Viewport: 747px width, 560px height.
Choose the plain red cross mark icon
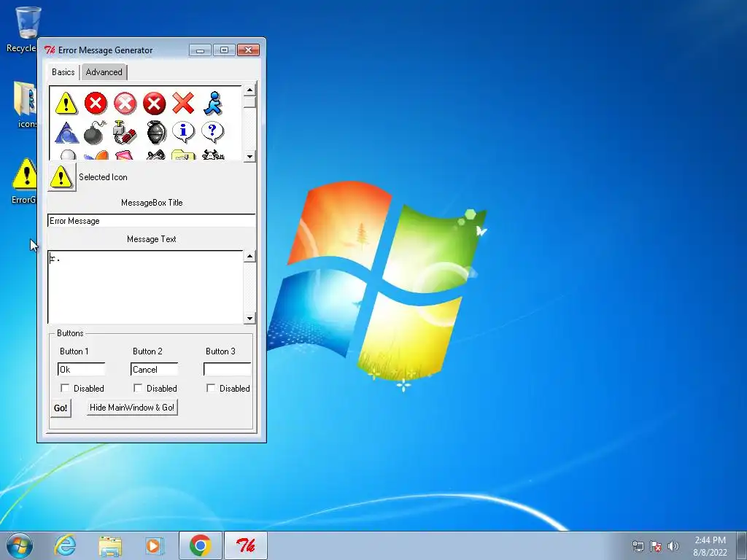tap(183, 104)
